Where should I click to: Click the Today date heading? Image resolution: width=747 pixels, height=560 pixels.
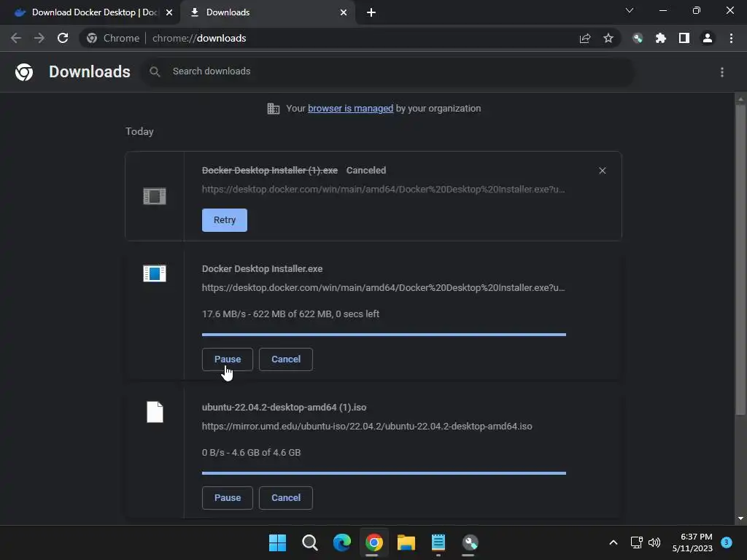[139, 132]
